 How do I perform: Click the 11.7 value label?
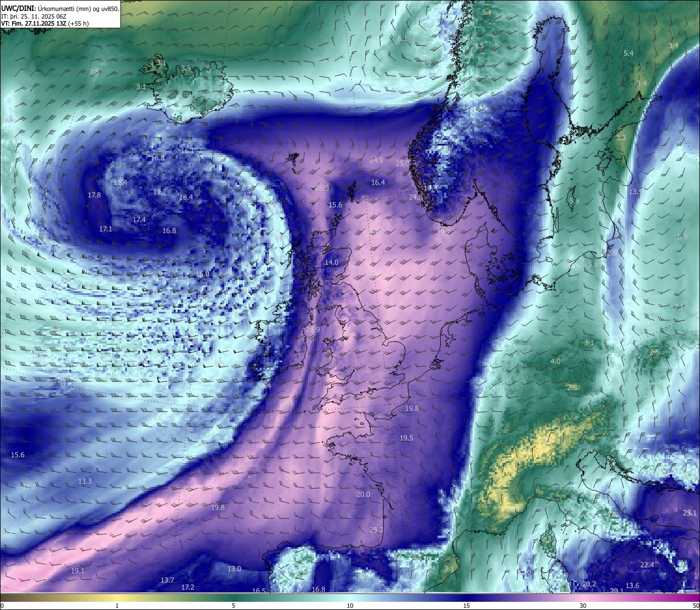pyautogui.click(x=160, y=192)
